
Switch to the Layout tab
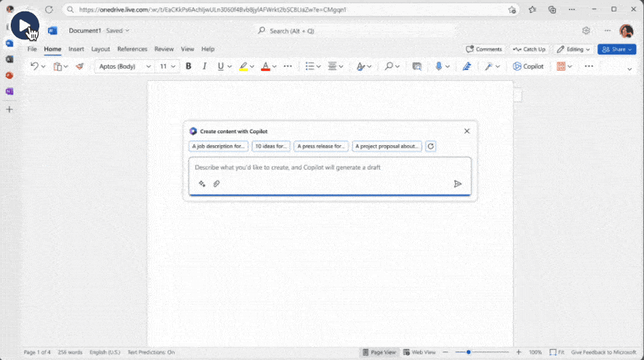[x=100, y=49]
